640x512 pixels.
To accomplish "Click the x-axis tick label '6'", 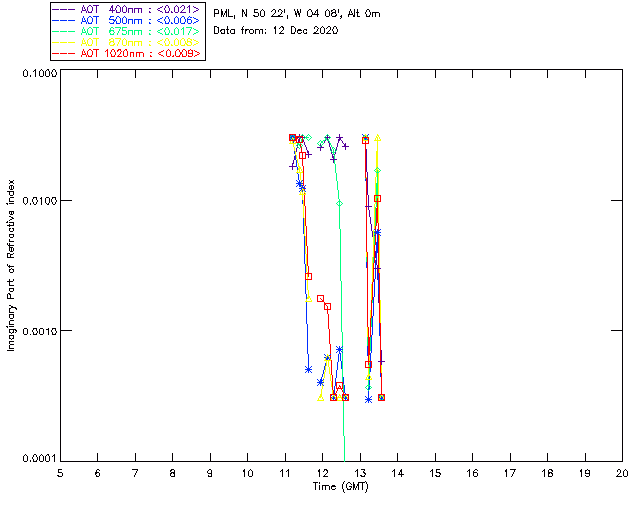I will click(x=98, y=473).
